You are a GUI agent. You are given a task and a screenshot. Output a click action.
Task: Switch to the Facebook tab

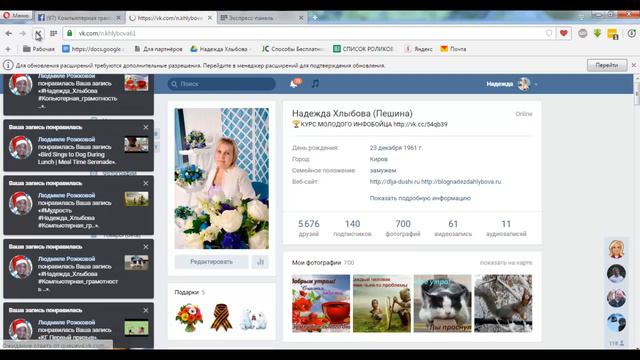click(x=79, y=18)
